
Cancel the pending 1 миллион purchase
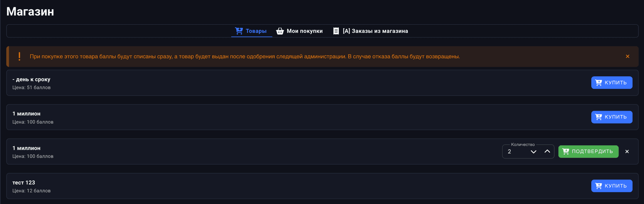(627, 152)
